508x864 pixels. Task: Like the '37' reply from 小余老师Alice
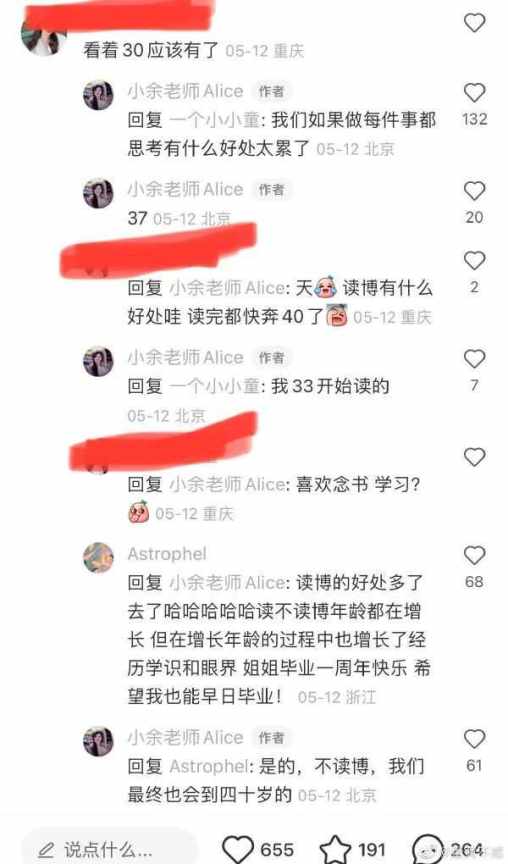pos(474,191)
